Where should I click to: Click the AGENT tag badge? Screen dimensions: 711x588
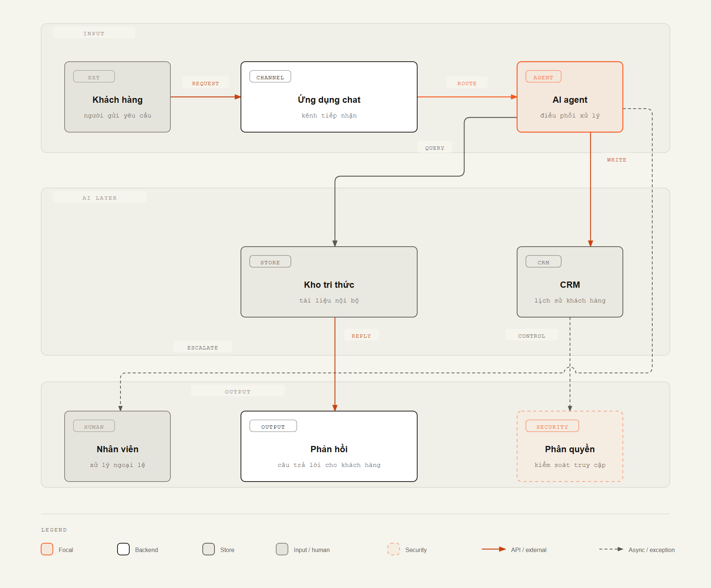544,77
